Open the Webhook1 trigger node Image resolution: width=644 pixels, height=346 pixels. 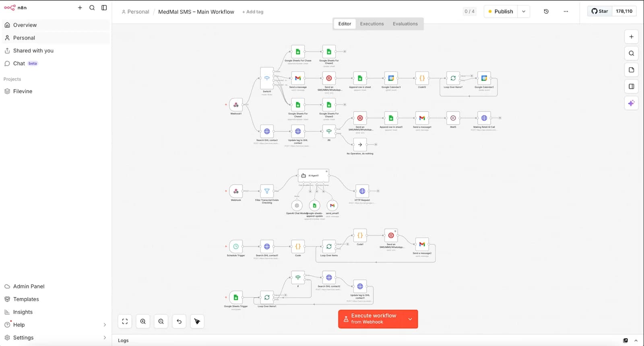tap(236, 105)
